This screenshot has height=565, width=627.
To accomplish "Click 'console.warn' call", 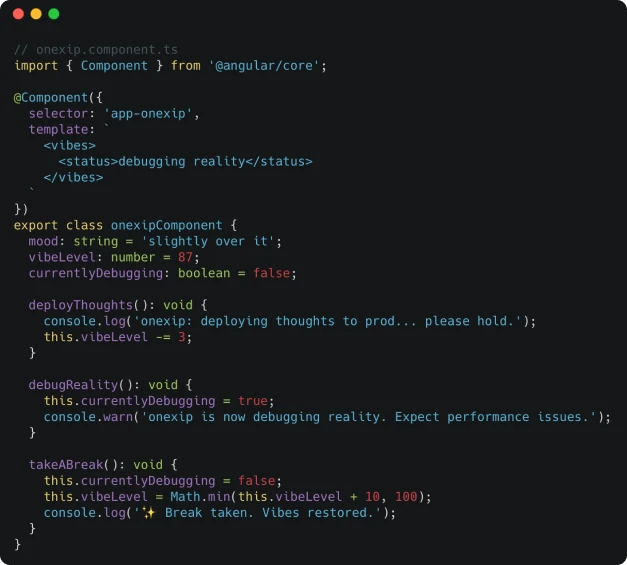I will tap(88, 417).
